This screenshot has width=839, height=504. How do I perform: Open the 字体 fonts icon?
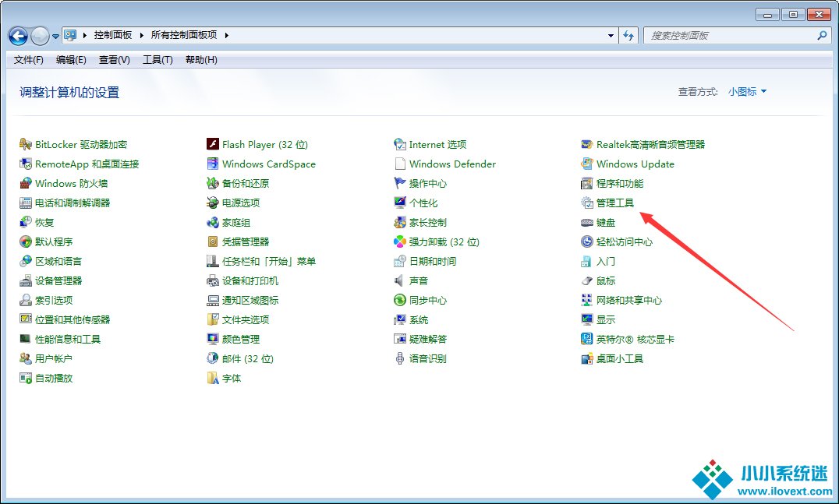click(212, 378)
